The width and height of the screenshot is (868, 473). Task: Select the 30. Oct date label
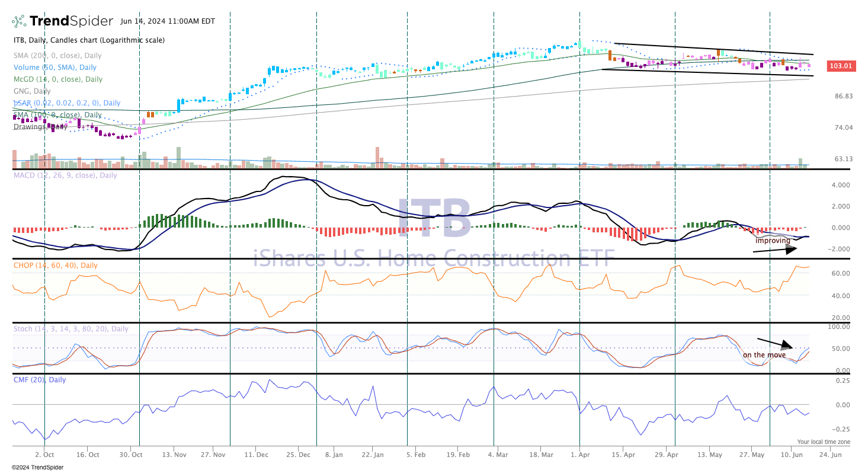[x=131, y=455]
